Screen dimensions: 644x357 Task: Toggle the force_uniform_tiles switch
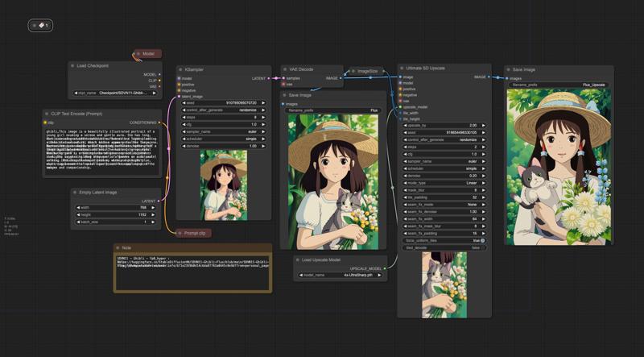(481, 240)
